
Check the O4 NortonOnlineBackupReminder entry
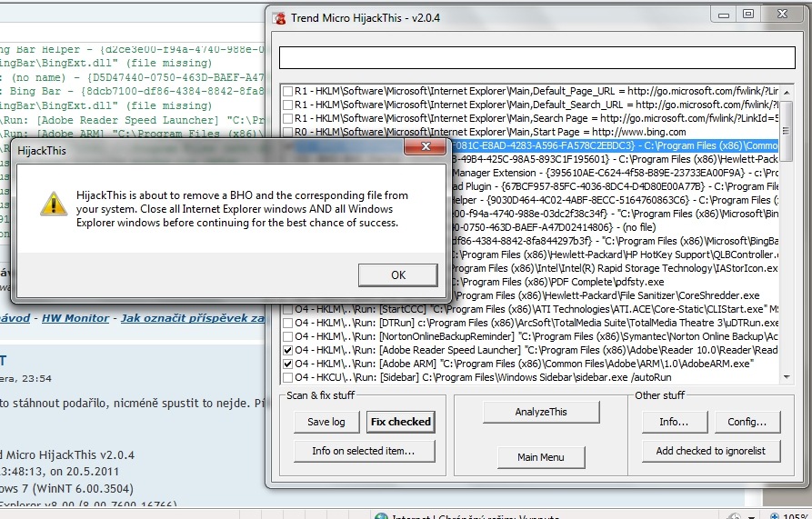287,336
